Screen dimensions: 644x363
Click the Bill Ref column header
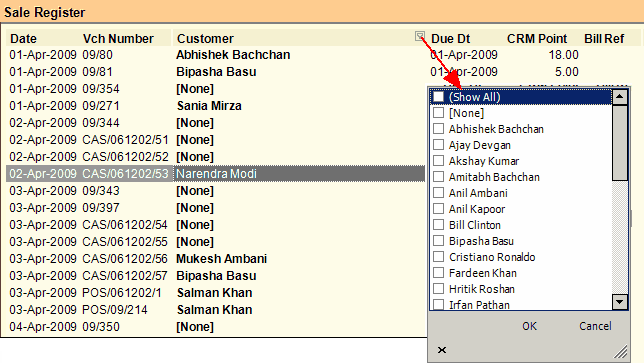coord(604,39)
